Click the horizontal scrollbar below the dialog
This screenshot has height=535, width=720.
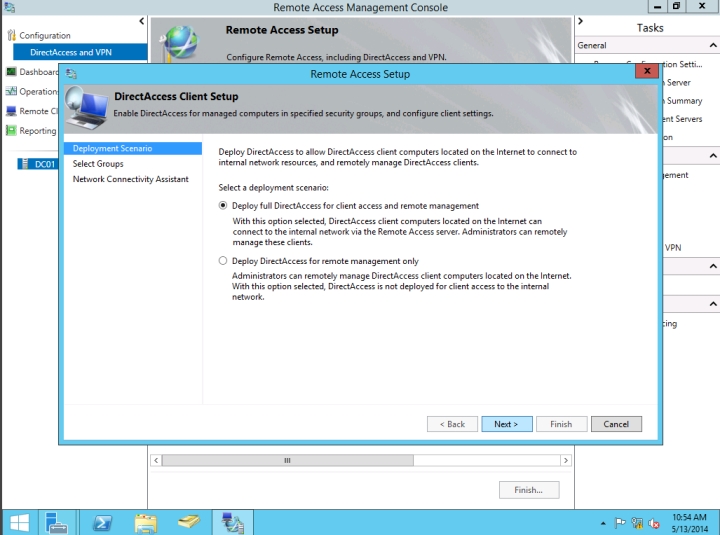pyautogui.click(x=360, y=460)
